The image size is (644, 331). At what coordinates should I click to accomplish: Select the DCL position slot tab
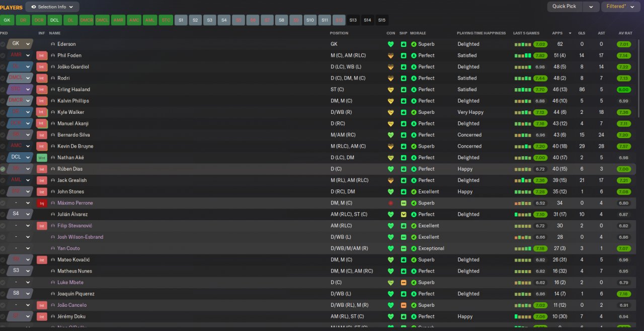click(54, 20)
